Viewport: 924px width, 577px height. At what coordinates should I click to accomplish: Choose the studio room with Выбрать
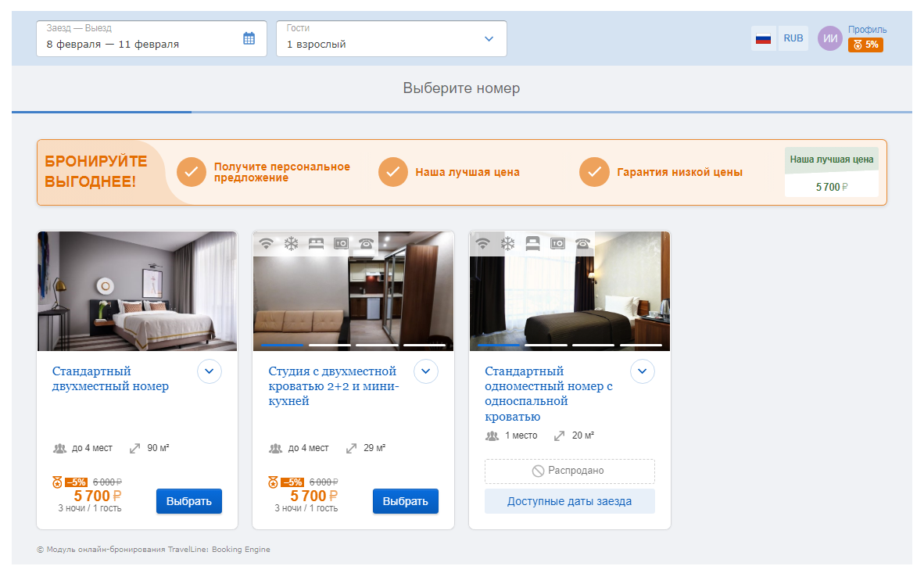point(406,501)
